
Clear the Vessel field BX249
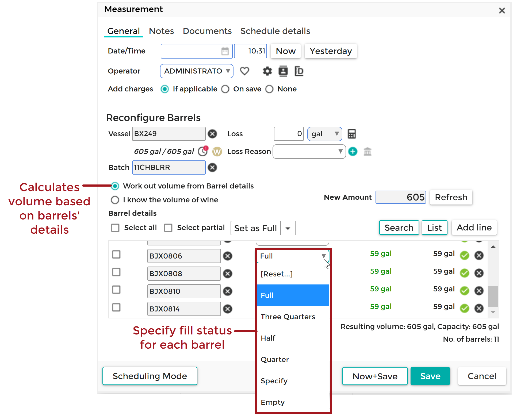point(212,134)
